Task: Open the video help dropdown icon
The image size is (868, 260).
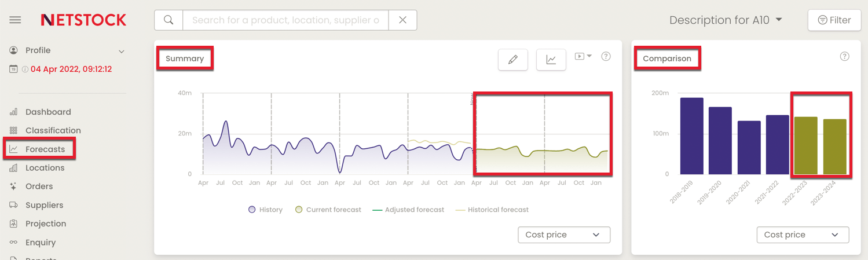Action: coord(583,56)
